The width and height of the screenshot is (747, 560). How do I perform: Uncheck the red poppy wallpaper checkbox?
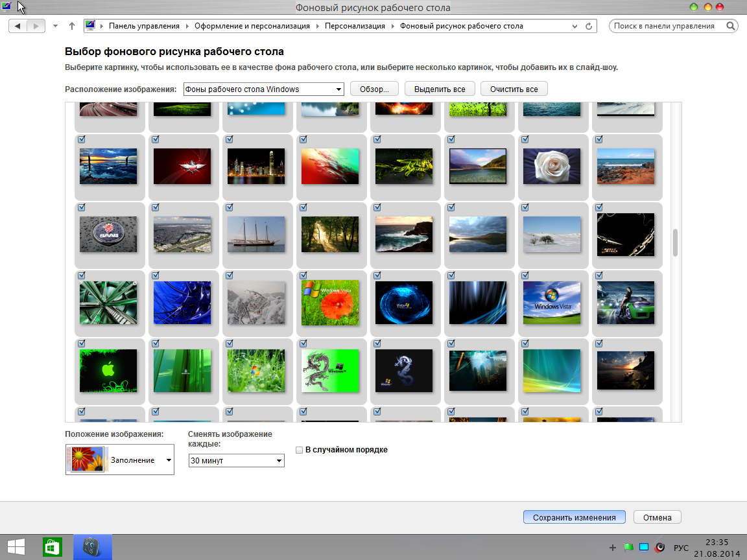303,275
